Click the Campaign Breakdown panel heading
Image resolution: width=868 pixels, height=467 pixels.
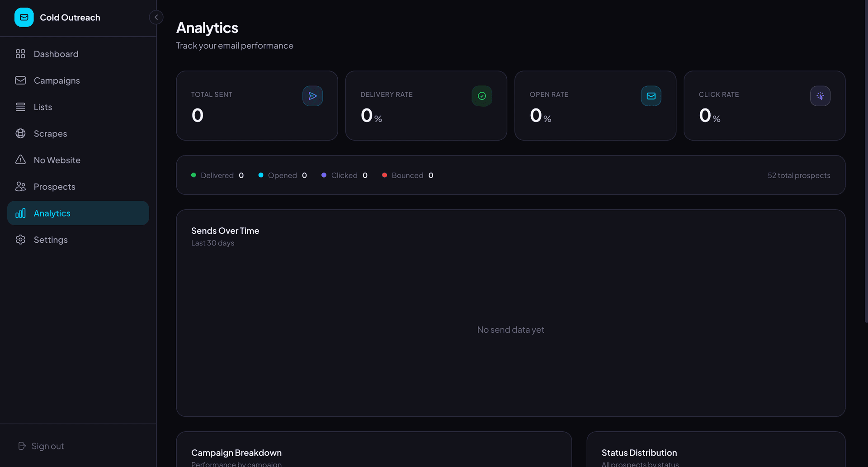(x=236, y=453)
